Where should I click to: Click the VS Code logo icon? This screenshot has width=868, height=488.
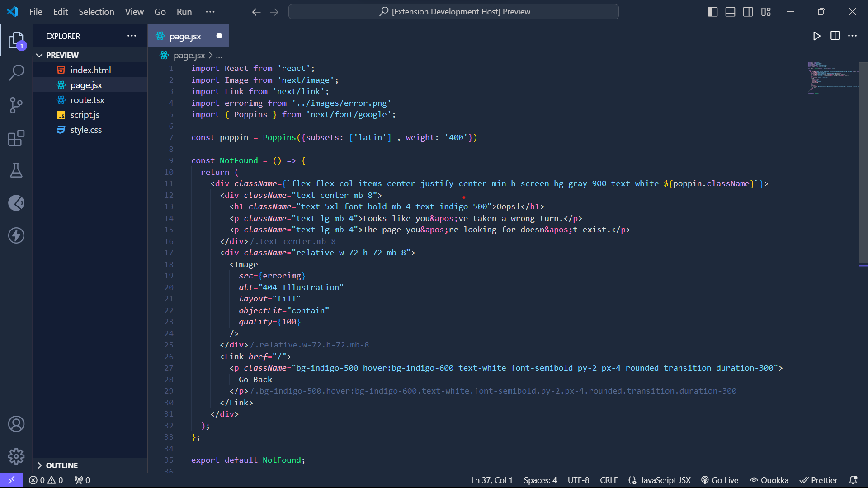point(12,12)
